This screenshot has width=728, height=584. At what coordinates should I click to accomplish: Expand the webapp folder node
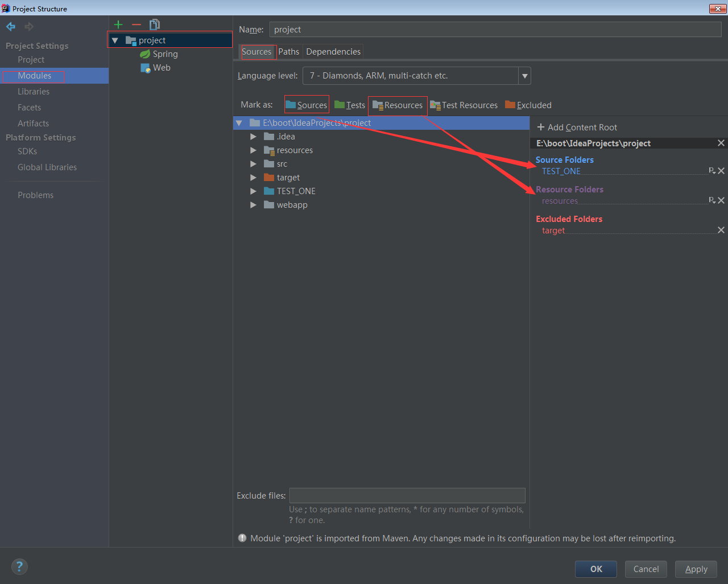point(254,205)
